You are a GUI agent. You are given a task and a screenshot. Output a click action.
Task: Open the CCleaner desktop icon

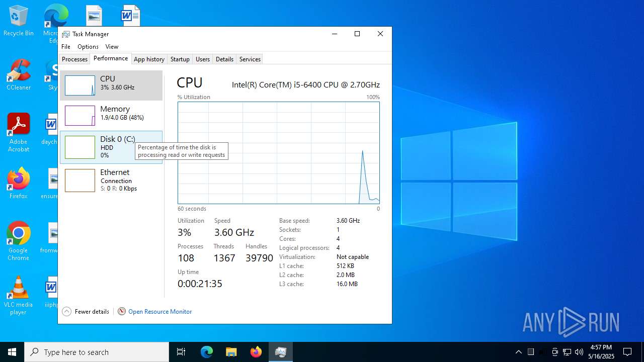[19, 75]
